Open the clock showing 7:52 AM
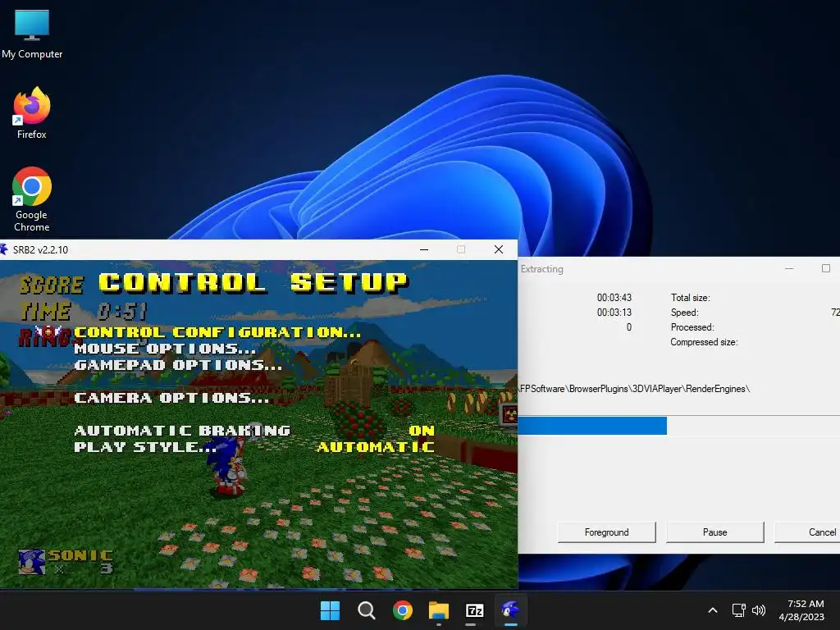Viewport: 840px width, 630px height. pos(801,610)
